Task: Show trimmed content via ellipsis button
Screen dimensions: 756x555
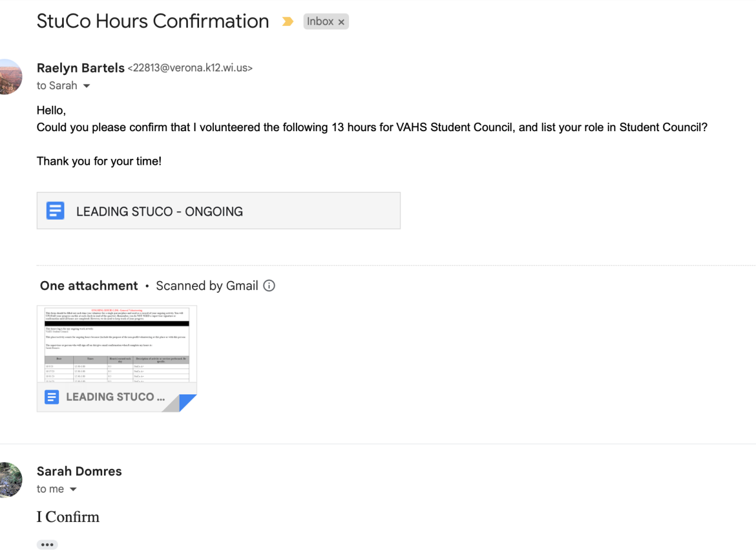Action: click(x=47, y=544)
